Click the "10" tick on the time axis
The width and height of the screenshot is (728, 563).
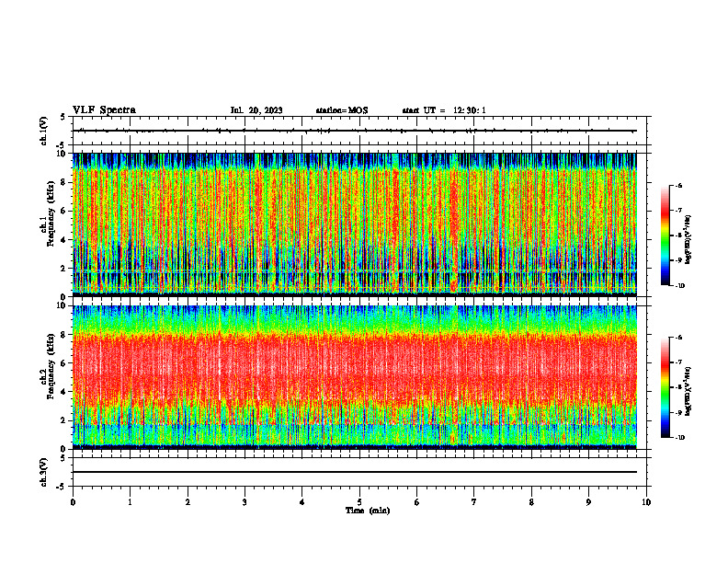[x=646, y=502]
